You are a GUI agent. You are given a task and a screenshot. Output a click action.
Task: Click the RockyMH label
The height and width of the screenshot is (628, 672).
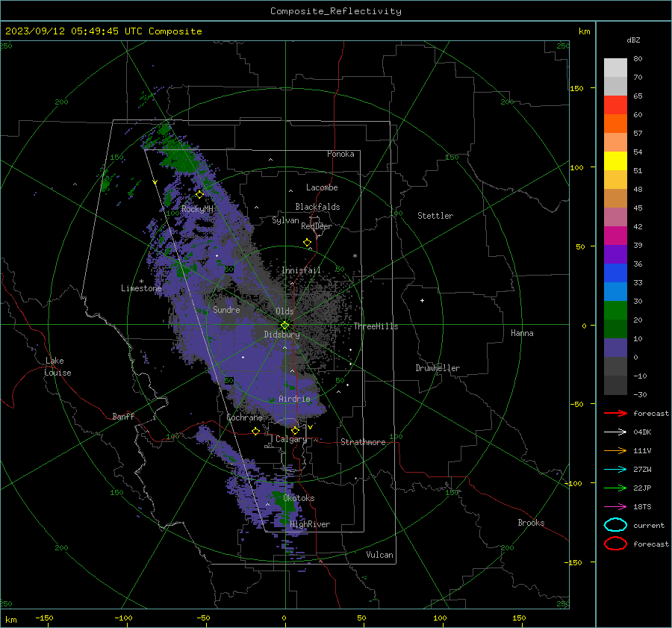click(197, 209)
